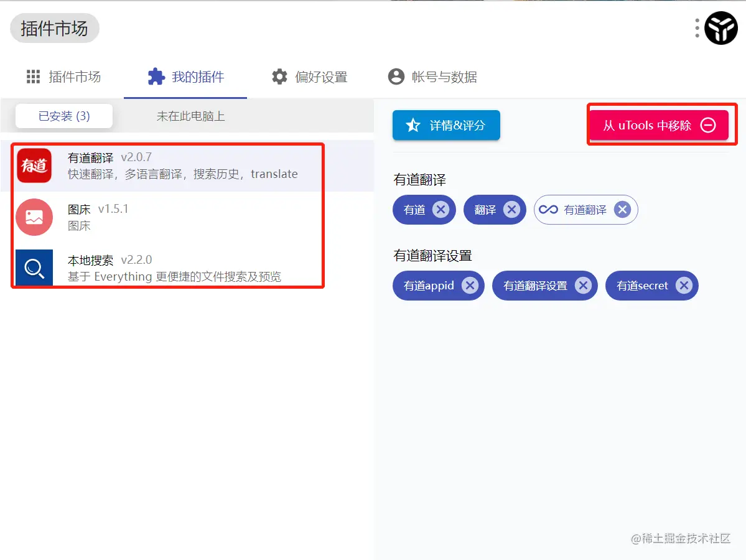Screen dimensions: 746x560
Task: Remove the 有道appid keyword tag
Action: coord(470,286)
